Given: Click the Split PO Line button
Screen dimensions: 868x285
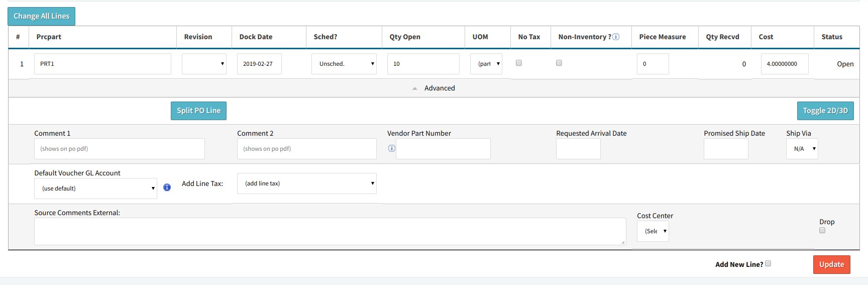Looking at the screenshot, I should [198, 111].
